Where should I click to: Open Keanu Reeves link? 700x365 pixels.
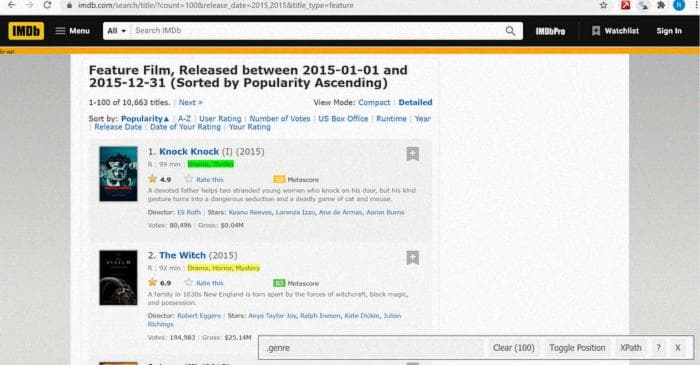[250, 212]
